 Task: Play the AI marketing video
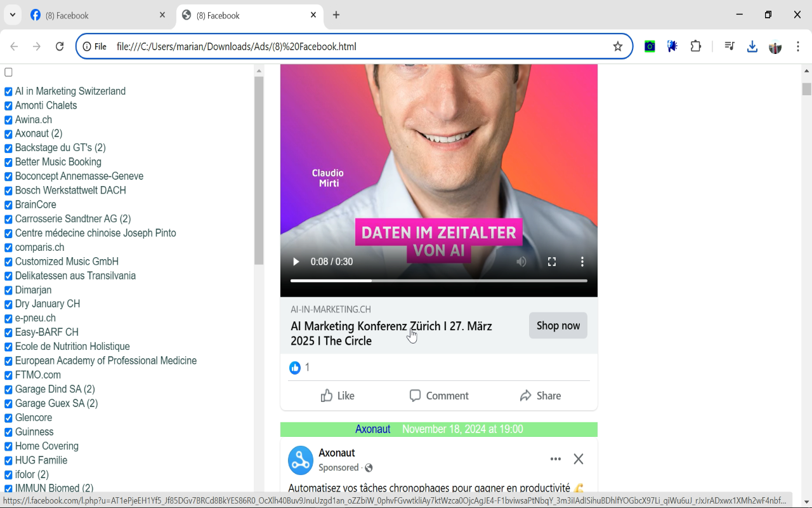pyautogui.click(x=296, y=262)
